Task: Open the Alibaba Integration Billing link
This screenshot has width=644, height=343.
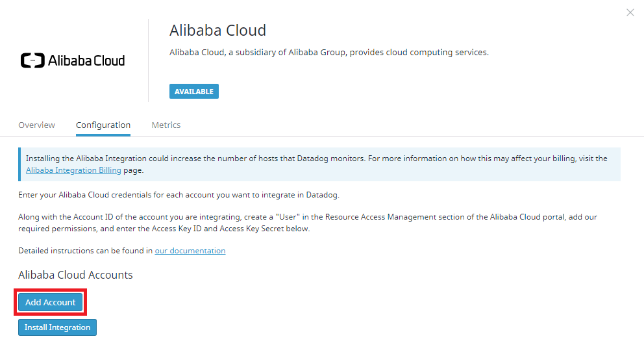Action: click(x=73, y=170)
